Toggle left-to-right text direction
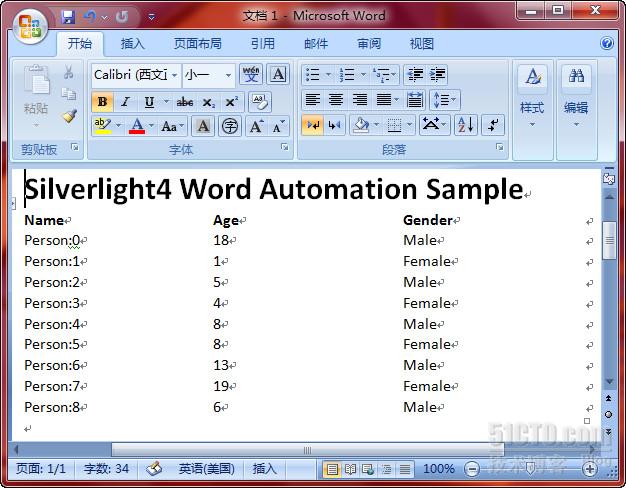The image size is (626, 488). pyautogui.click(x=313, y=125)
